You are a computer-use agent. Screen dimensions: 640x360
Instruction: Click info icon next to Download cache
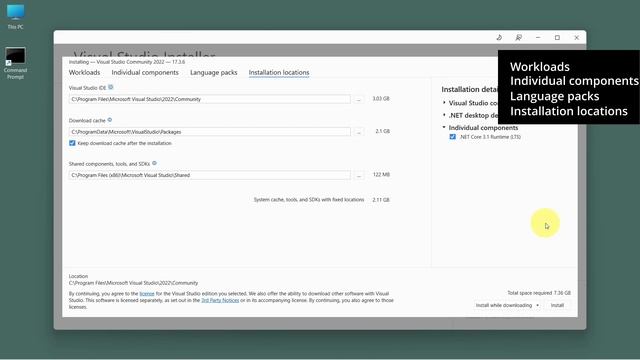109,120
